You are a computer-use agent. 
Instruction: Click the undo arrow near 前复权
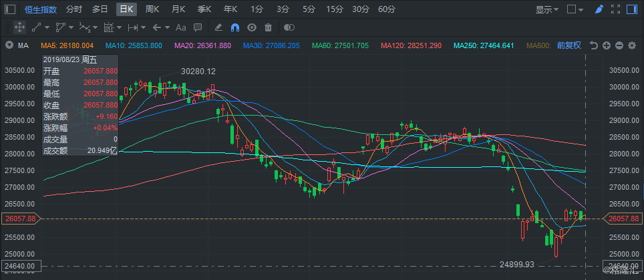593,45
